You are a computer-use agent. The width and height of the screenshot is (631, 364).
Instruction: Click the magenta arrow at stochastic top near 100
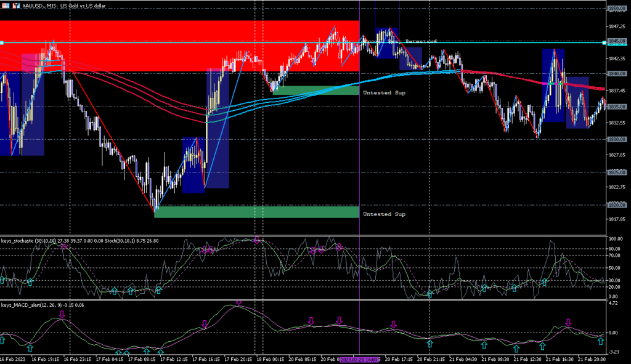pos(256,239)
